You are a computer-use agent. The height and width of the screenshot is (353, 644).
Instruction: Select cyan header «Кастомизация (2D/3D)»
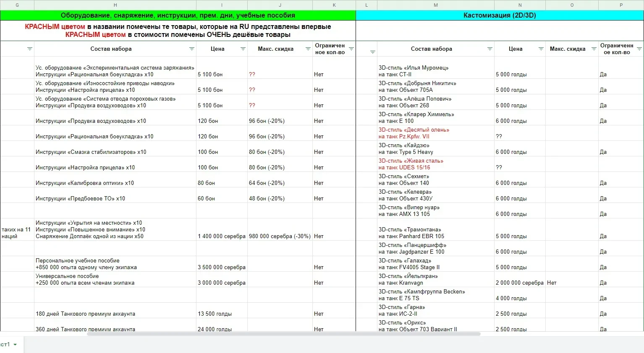click(x=500, y=16)
